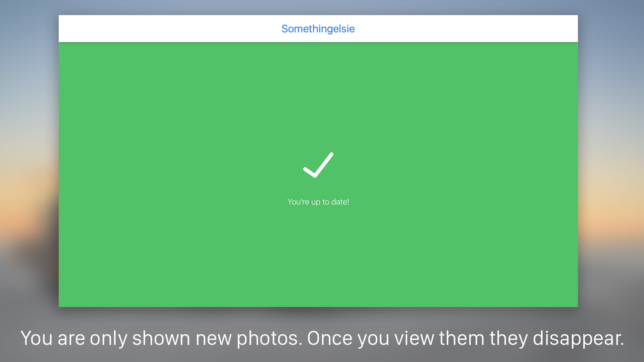Click the green area above the checkmark

click(318, 97)
